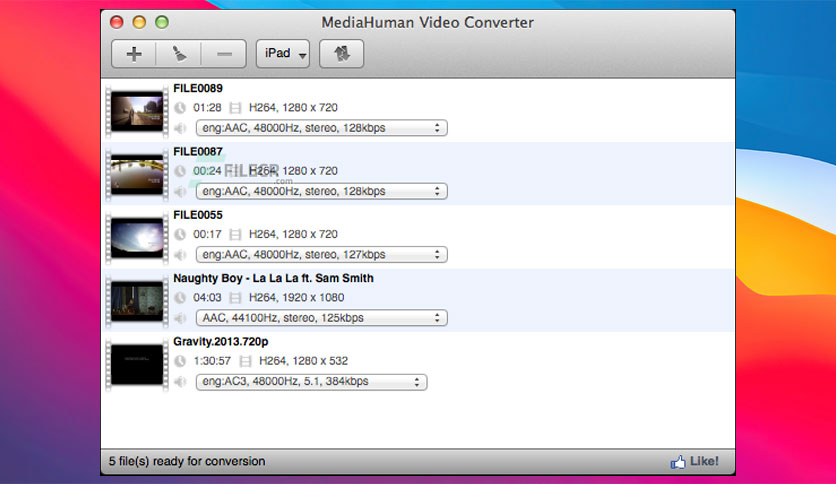The width and height of the screenshot is (836, 484).
Task: Select the FILE0089 video thumbnail
Action: pos(137,111)
